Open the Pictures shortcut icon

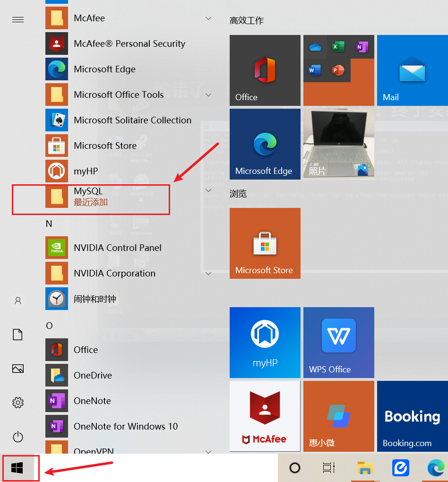[x=18, y=369]
